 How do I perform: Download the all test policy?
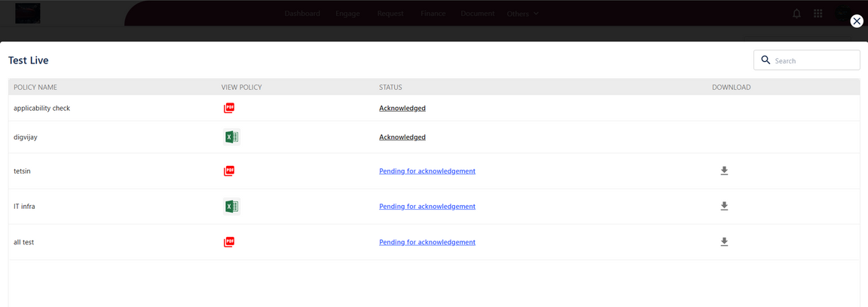[724, 242]
